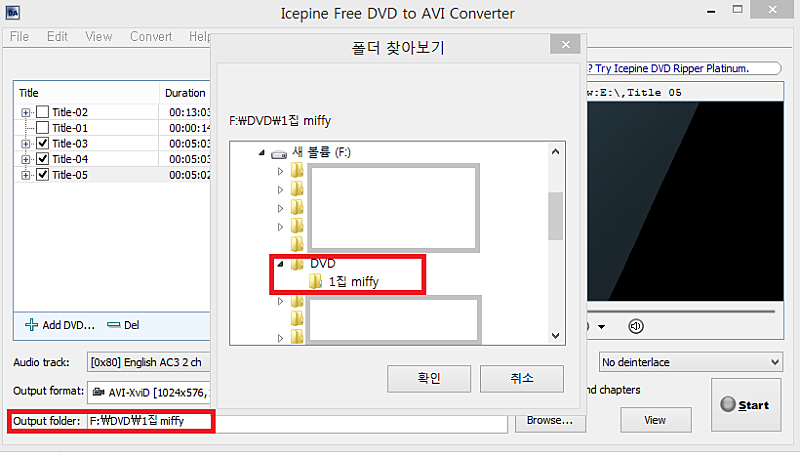Screen dimensions: 800x458
Task: Click the 새 볼륨 (F:) drive icon
Action: pyautogui.click(x=279, y=153)
